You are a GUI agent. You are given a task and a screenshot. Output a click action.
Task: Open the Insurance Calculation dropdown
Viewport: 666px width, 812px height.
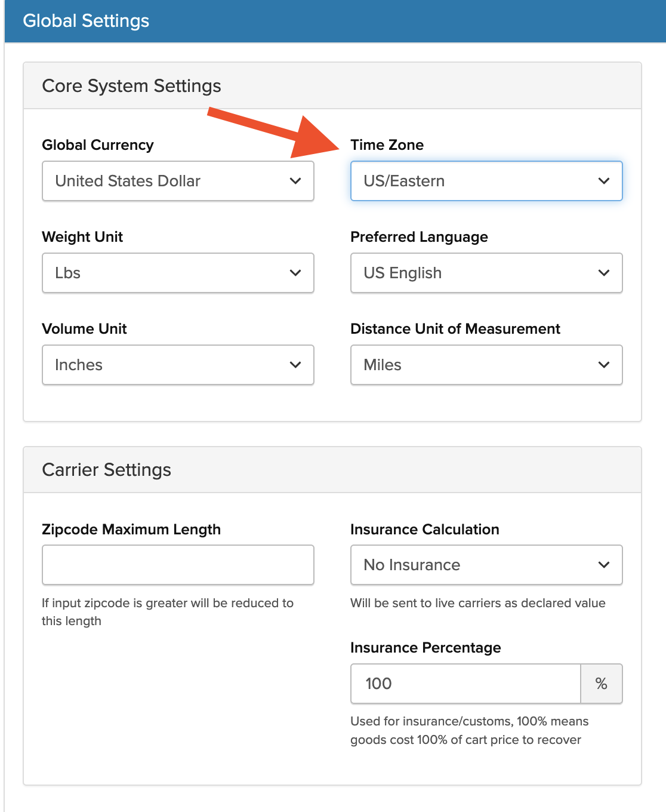[x=486, y=565]
